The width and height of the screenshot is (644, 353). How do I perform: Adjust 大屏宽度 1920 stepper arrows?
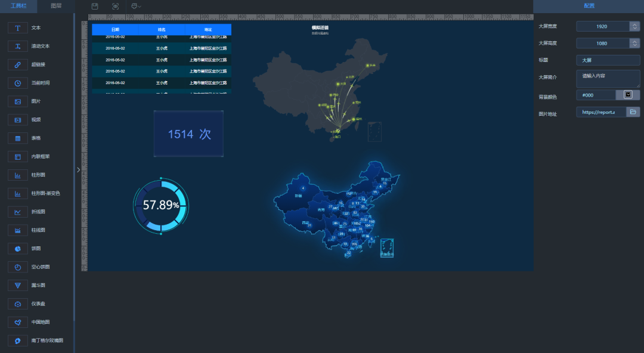click(634, 26)
